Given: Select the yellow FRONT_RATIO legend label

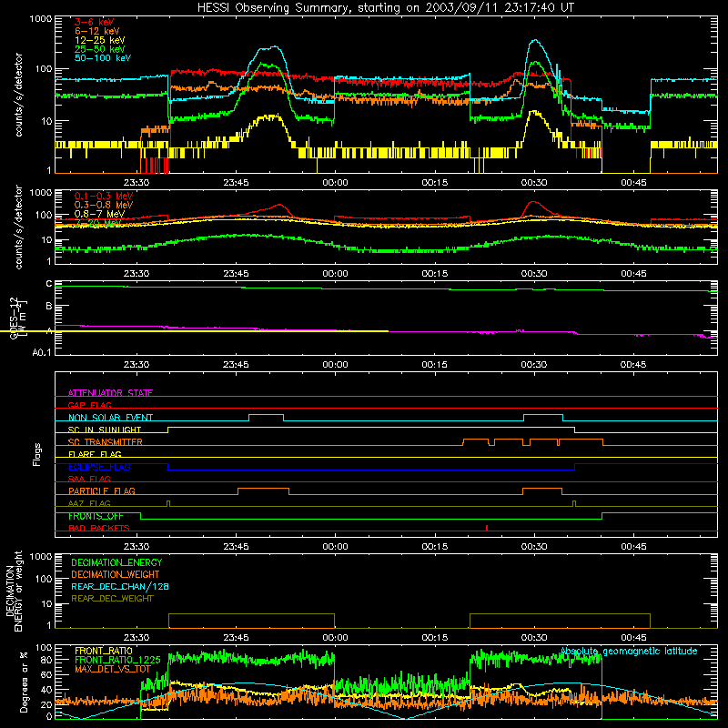Looking at the screenshot, I should pos(104,651).
